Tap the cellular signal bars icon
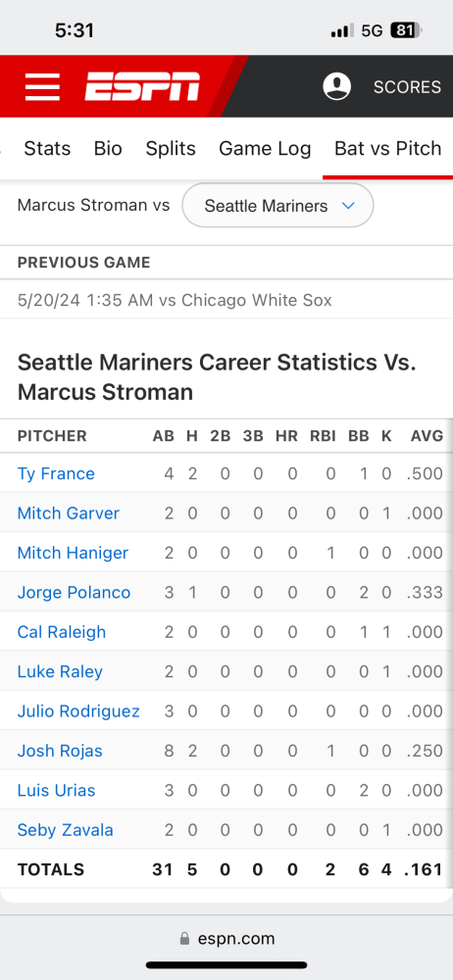The width and height of the screenshot is (453, 980). tap(342, 30)
